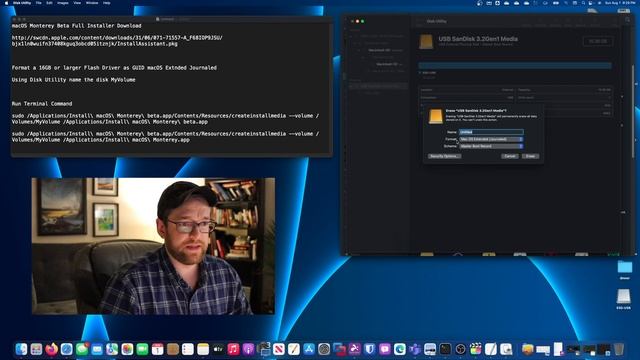Viewport: 640px width, 360px height.
Task: Click 'Run Terminal Command' line in text window
Action: [x=42, y=104]
